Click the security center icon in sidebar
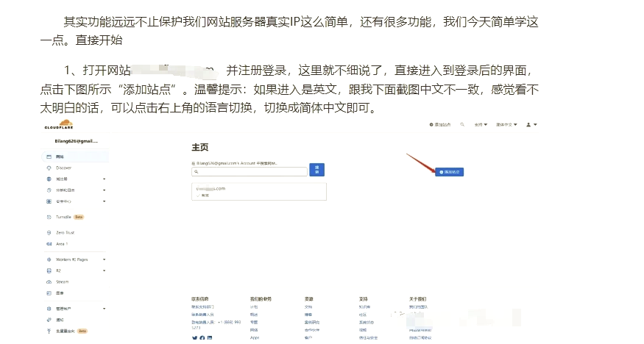This screenshot has width=644, height=344. click(49, 201)
